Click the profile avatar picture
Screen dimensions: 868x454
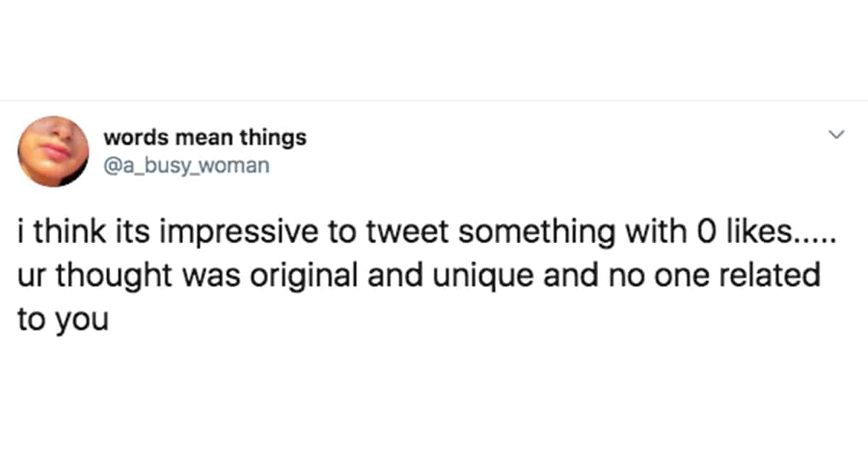[x=53, y=150]
